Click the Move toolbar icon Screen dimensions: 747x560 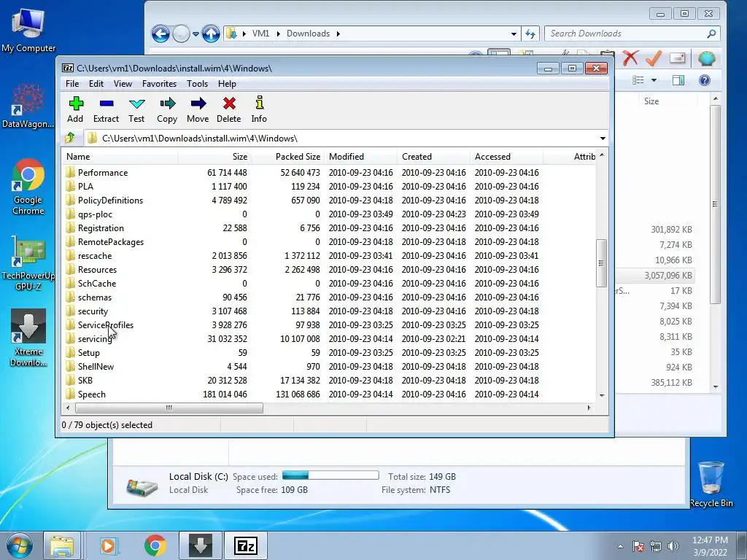click(198, 110)
